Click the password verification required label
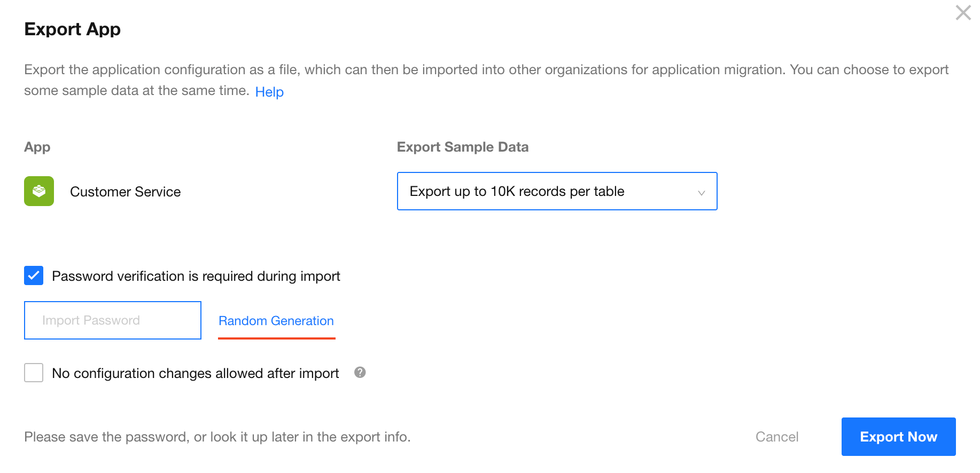The image size is (980, 473). coord(196,276)
